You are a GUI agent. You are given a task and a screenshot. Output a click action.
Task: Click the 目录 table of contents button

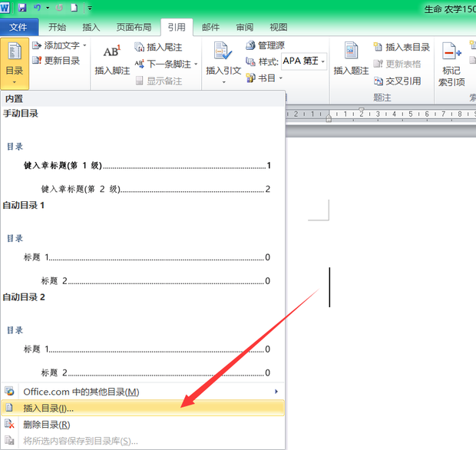pyautogui.click(x=15, y=64)
